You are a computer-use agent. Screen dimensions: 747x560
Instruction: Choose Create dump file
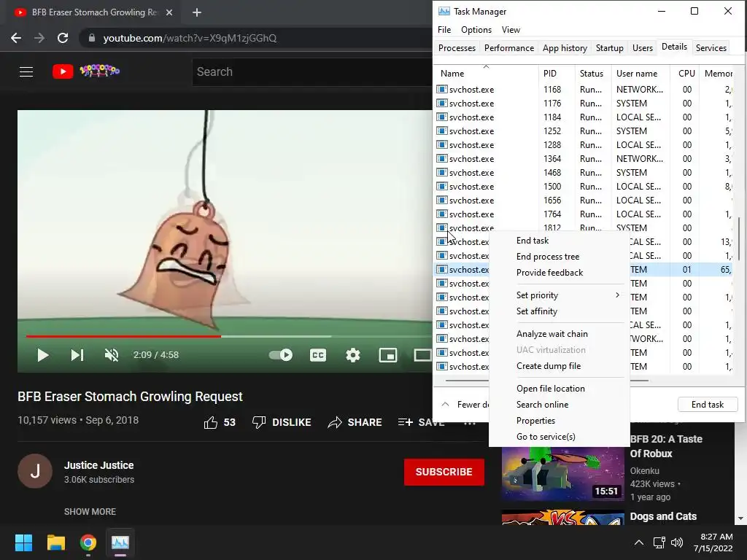pyautogui.click(x=560, y=366)
